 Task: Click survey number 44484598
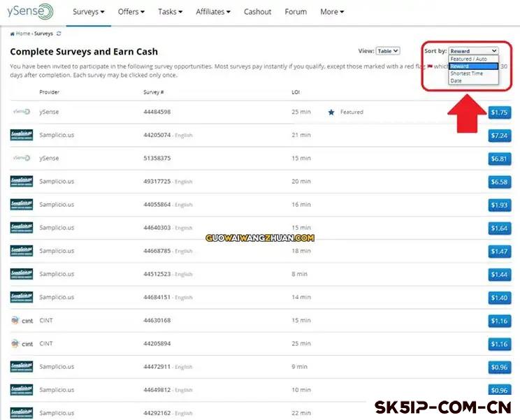pyautogui.click(x=157, y=112)
